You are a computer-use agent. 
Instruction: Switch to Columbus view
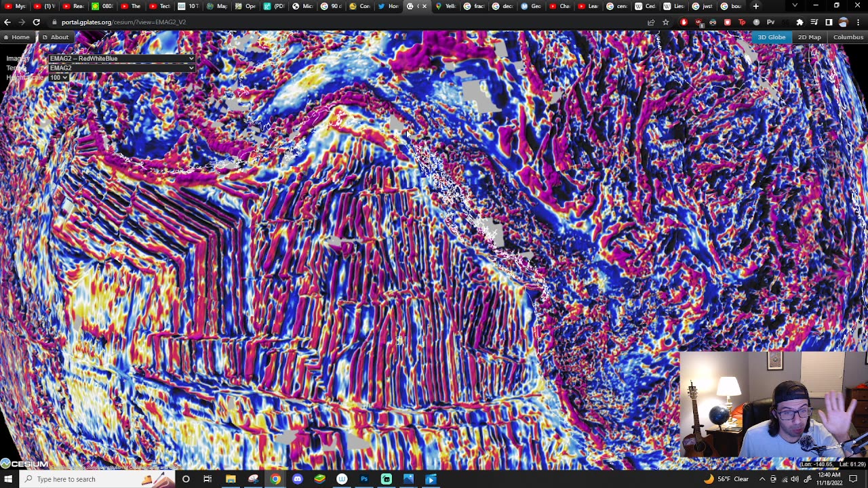pyautogui.click(x=848, y=37)
